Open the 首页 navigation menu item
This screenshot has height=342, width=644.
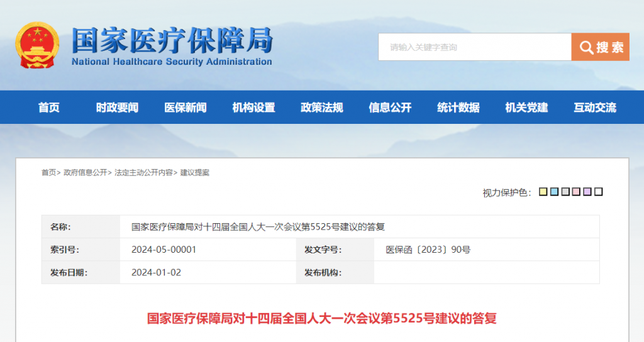click(49, 108)
